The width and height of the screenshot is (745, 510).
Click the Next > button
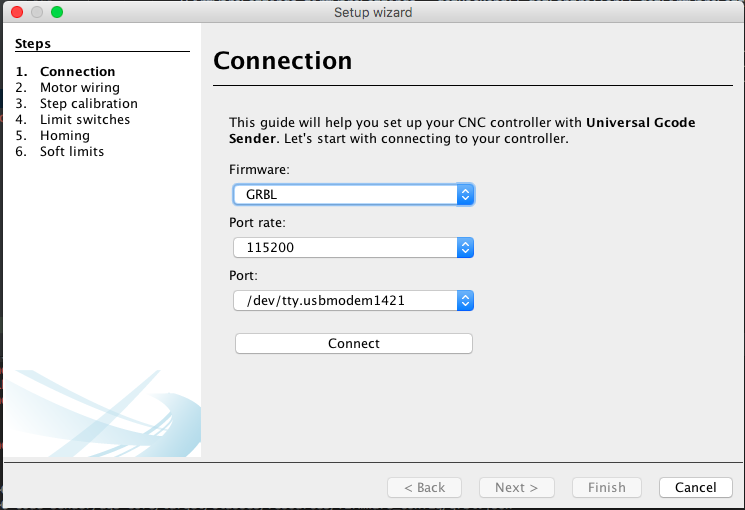(x=516, y=487)
